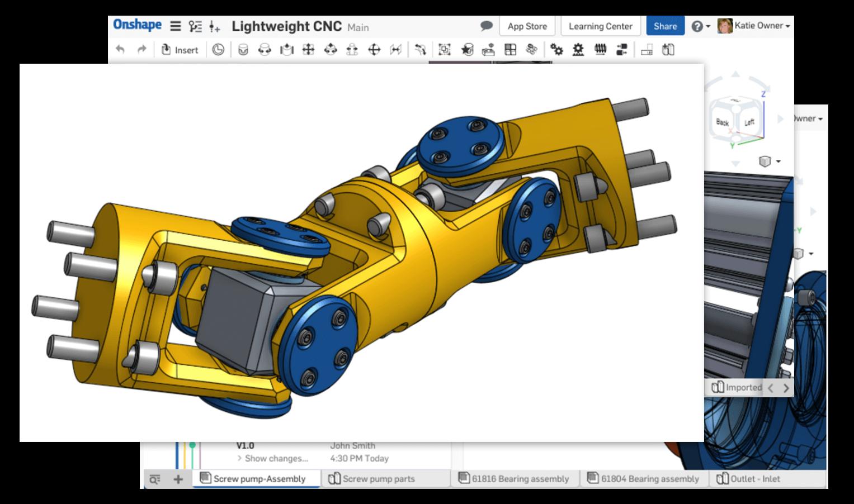Image resolution: width=854 pixels, height=504 pixels.
Task: Open the Learning Center
Action: click(600, 26)
